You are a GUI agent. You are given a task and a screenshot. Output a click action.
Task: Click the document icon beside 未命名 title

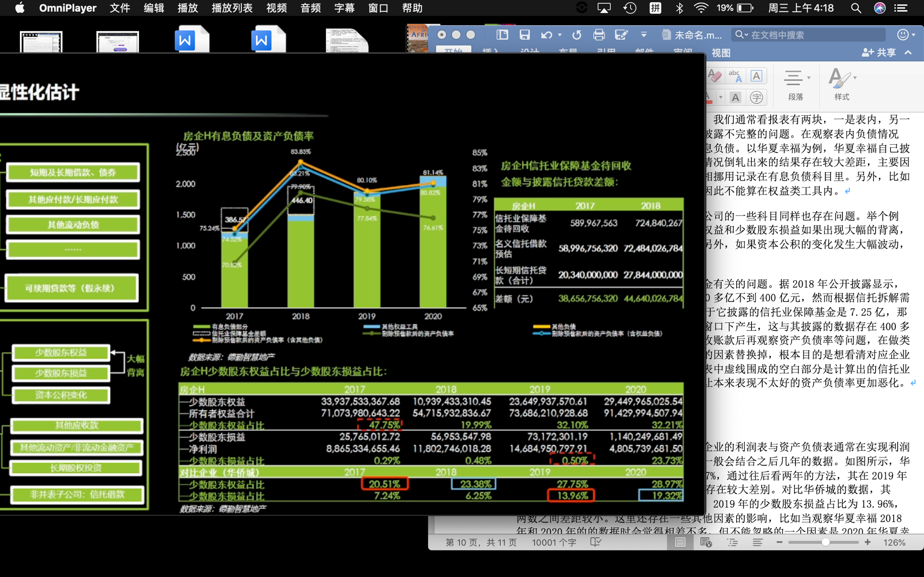666,35
